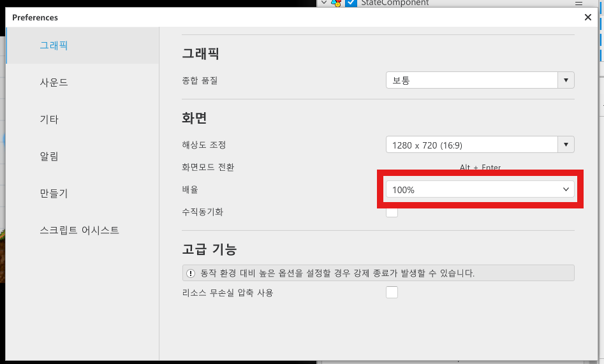Image resolution: width=604 pixels, height=364 pixels.
Task: Open the 배율 dropdown set to 100%
Action: [x=480, y=189]
